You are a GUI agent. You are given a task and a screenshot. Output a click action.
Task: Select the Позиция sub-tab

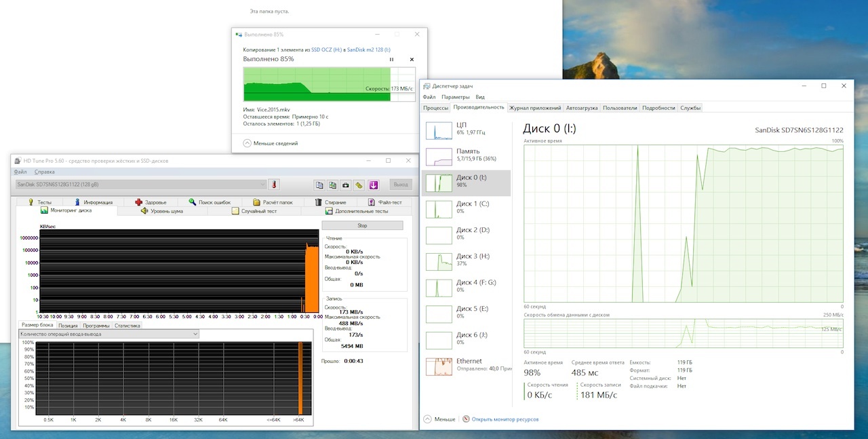tap(68, 326)
